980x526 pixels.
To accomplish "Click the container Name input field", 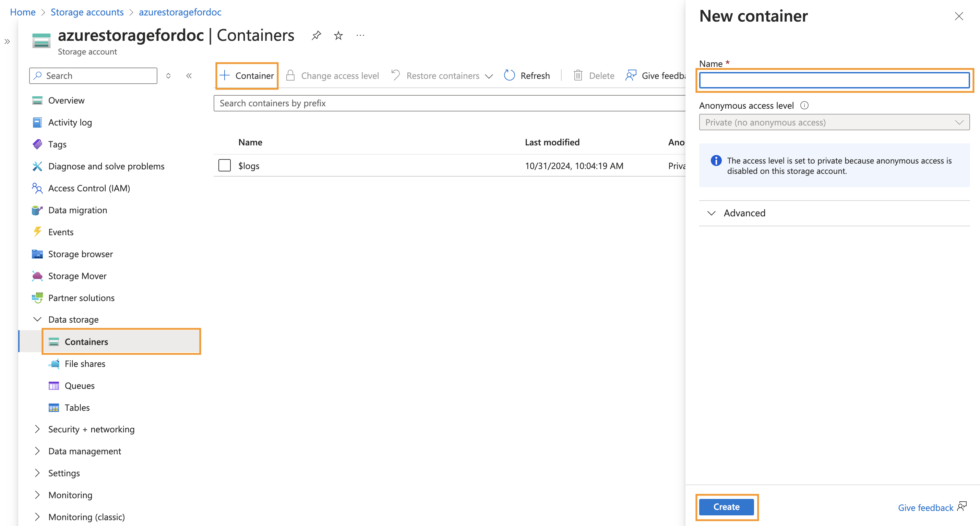I will click(x=834, y=80).
